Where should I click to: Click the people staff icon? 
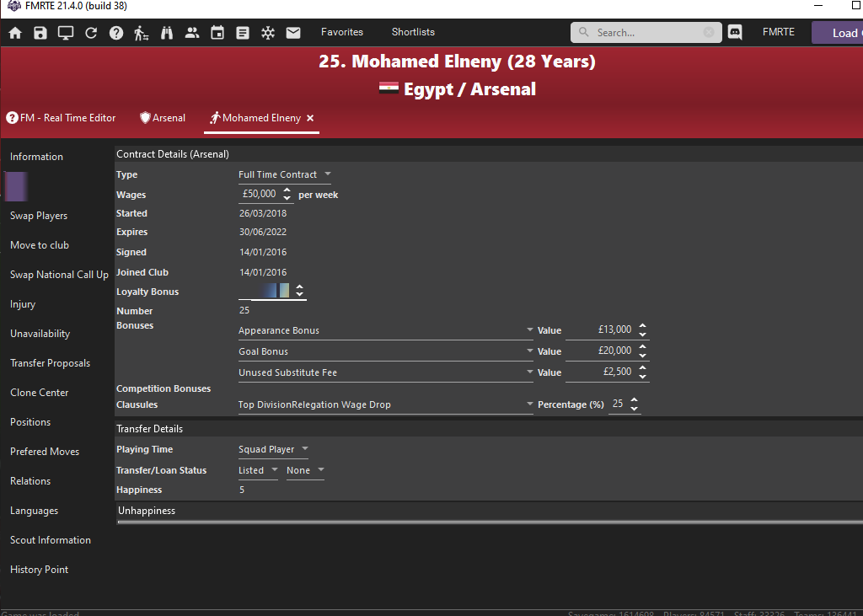192,33
